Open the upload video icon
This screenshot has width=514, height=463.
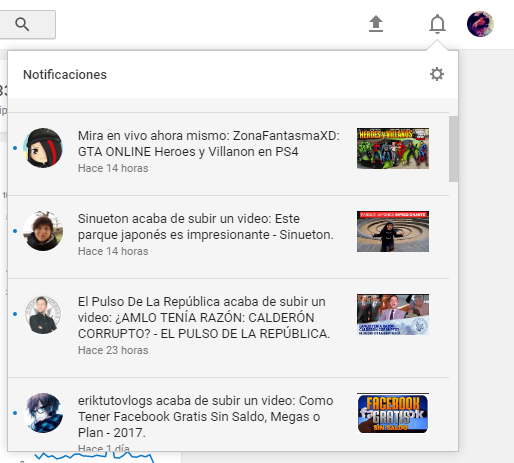(x=376, y=24)
